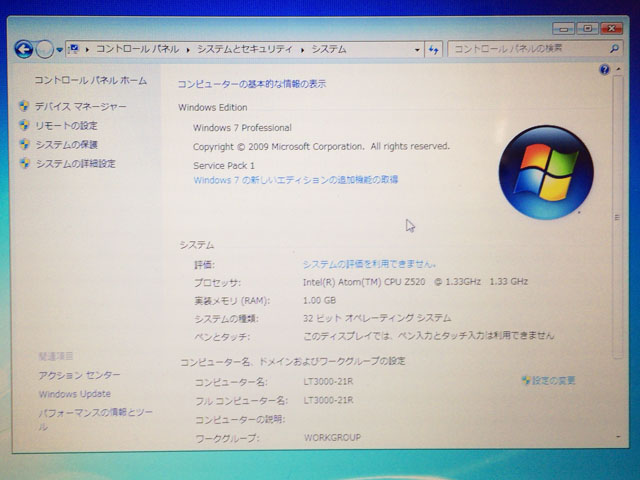The height and width of the screenshot is (480, 640).
Task: Go back with the blue back arrow
Action: [24, 49]
